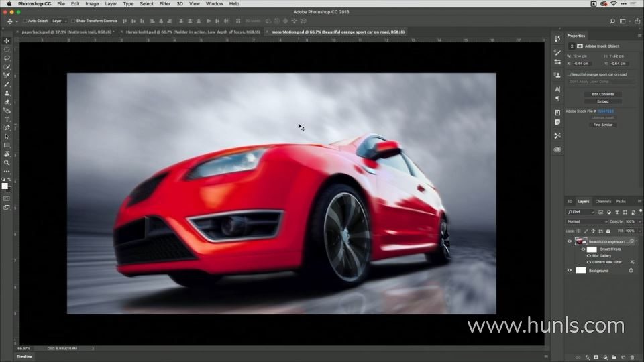Image resolution: width=644 pixels, height=362 pixels.
Task: Click the Find Similar button
Action: click(x=602, y=125)
